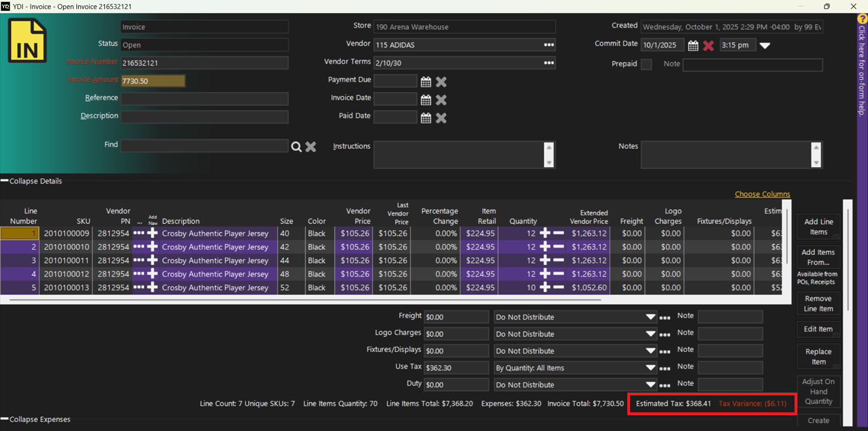The height and width of the screenshot is (431, 868).
Task: Increase quantity on line 1 with plus
Action: point(545,233)
